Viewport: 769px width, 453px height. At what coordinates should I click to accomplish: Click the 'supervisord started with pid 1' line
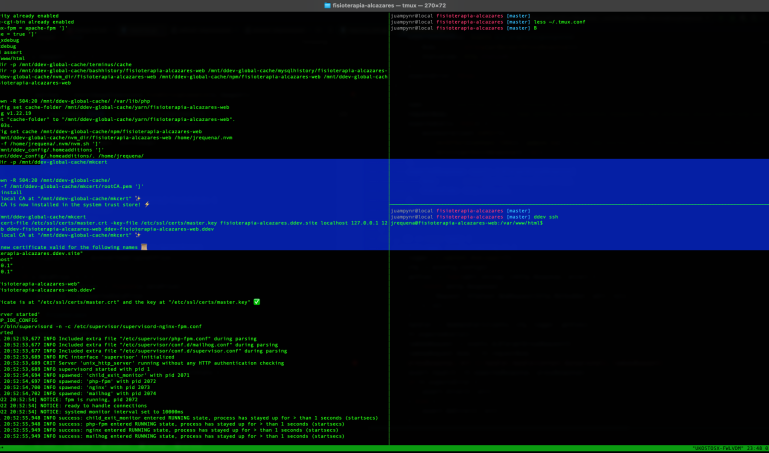tap(75, 369)
